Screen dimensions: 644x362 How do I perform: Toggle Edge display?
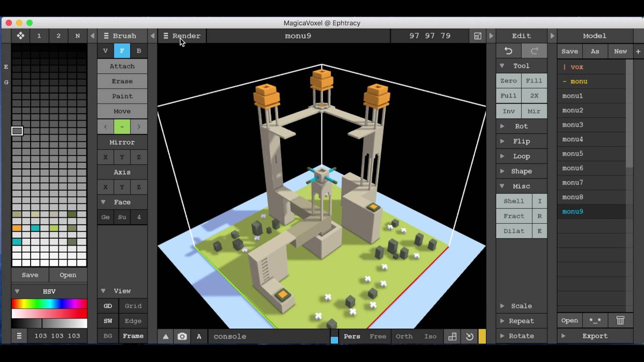tap(133, 321)
